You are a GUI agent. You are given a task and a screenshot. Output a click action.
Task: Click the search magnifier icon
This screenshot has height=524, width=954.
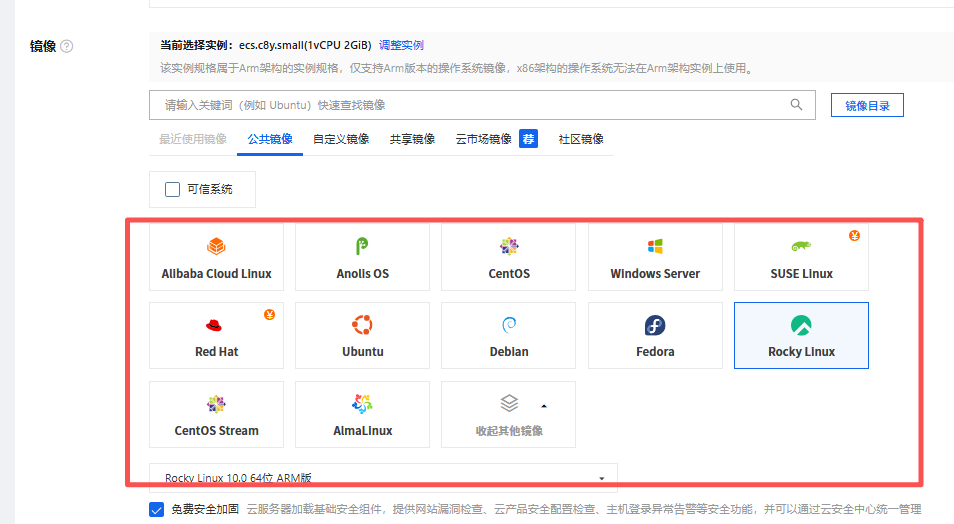796,105
